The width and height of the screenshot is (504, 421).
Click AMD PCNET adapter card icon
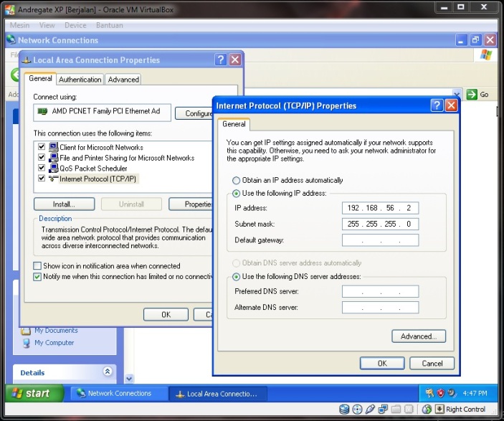click(42, 111)
